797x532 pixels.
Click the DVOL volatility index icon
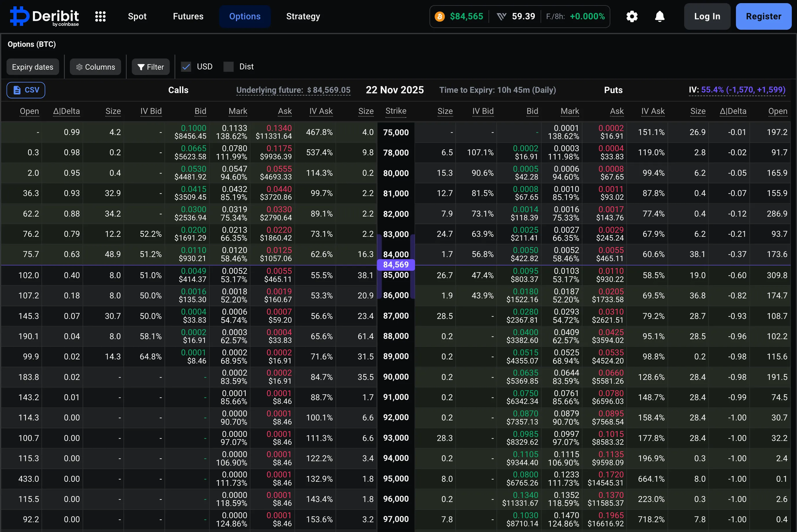point(502,16)
